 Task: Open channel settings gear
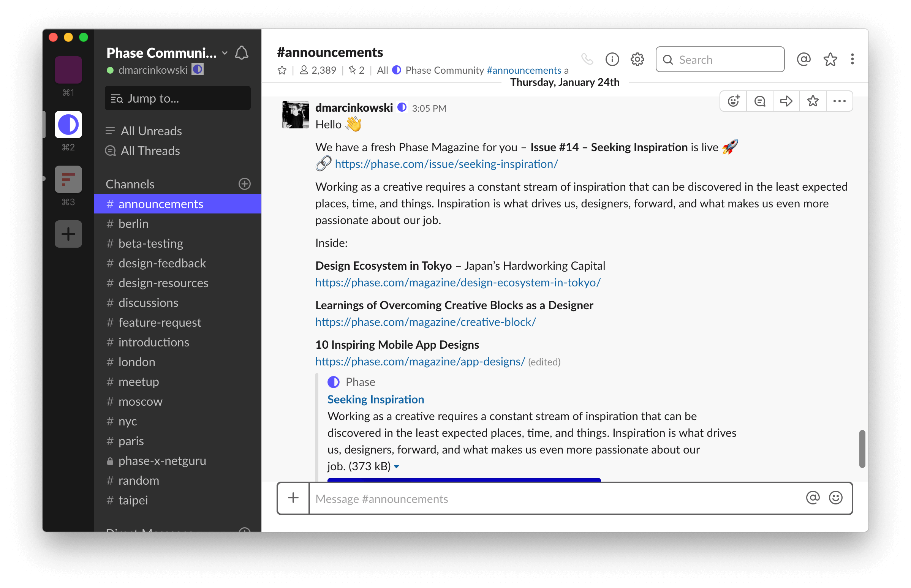[637, 59]
